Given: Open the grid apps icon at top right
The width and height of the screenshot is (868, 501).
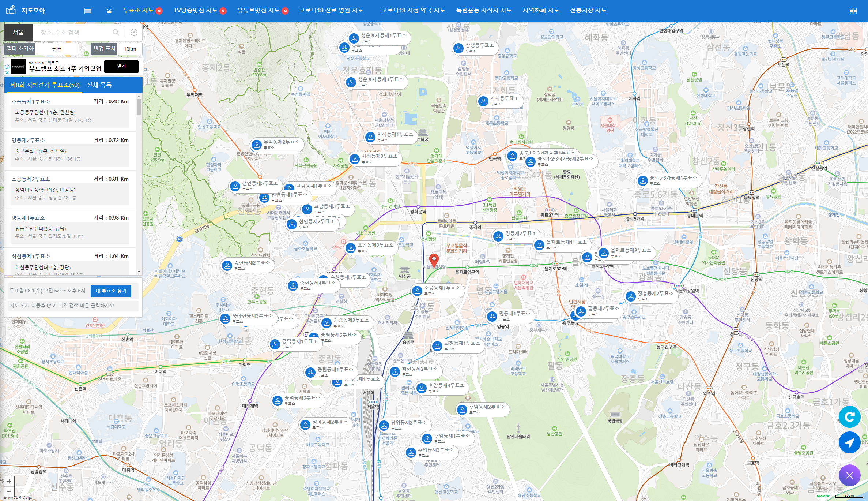Looking at the screenshot, I should point(853,11).
